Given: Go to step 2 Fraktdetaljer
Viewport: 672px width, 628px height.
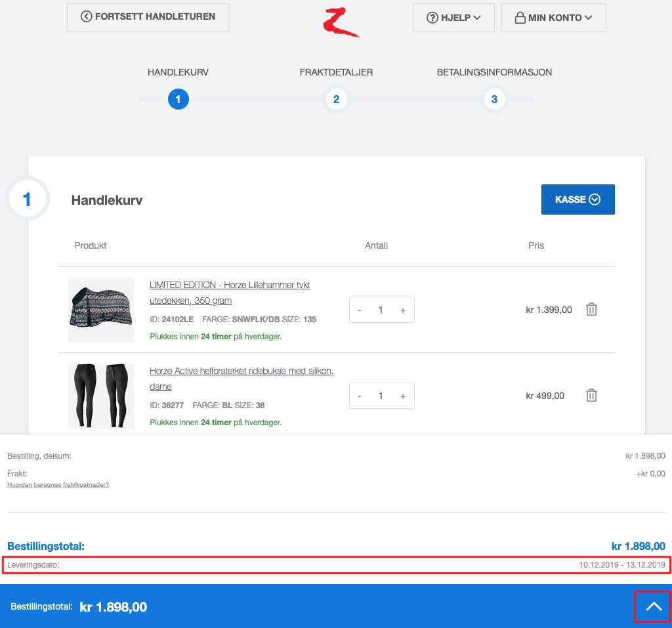Looking at the screenshot, I should click(337, 99).
